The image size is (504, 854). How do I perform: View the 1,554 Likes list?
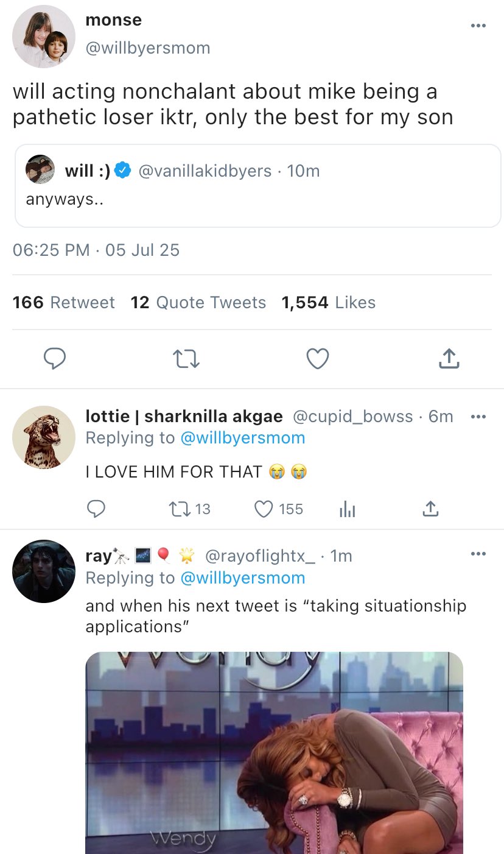coord(329,303)
